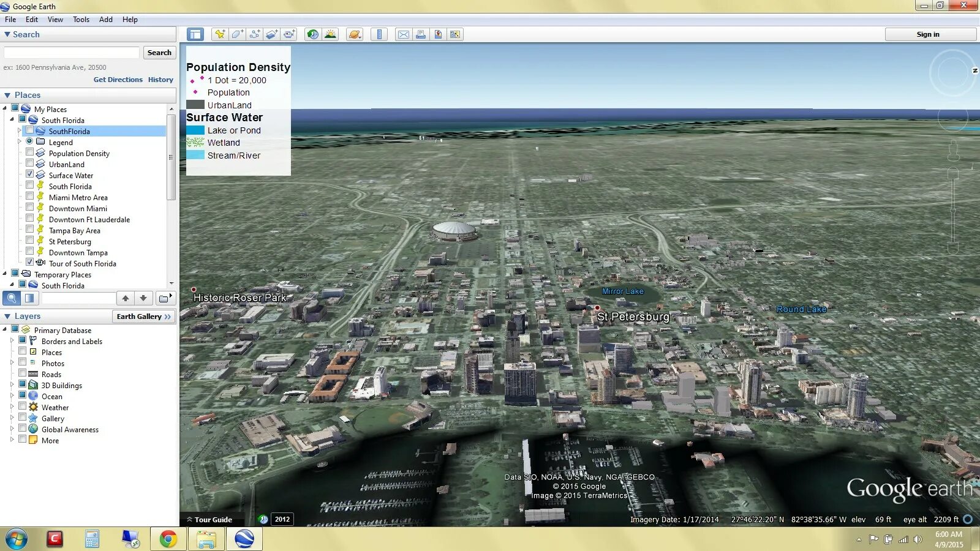Open Windows Start menu
Screen dimensions: 980x551
(x=17, y=539)
